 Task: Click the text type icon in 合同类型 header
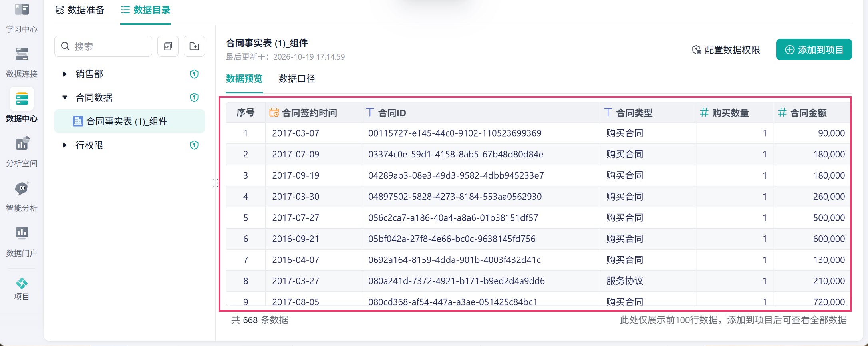click(608, 113)
